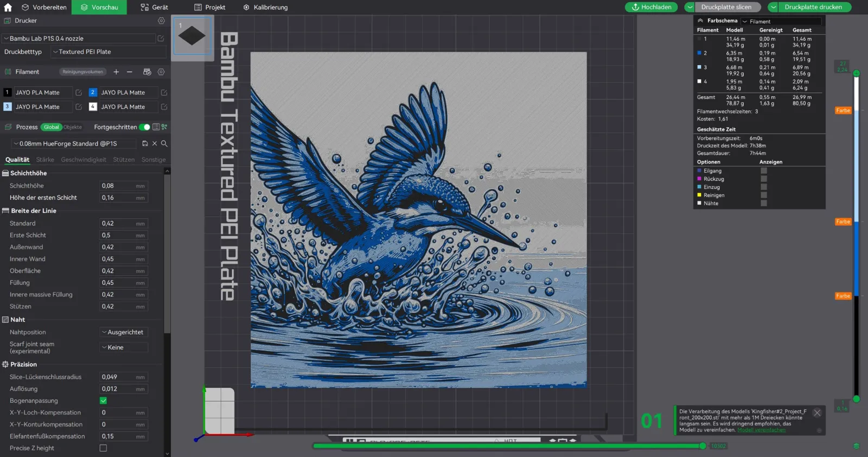Click the Druckplatte drucken button
The image size is (868, 457).
click(813, 7)
